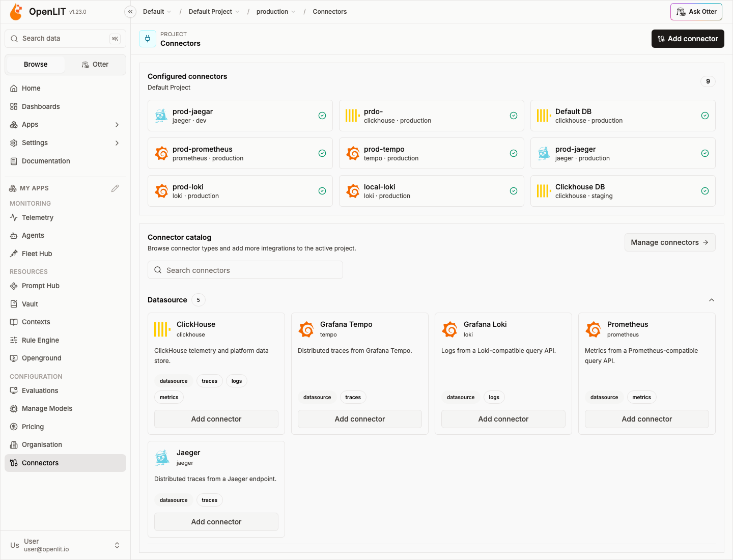733x560 pixels.
Task: Click the ClickHouse logo in the catalog card
Action: pyautogui.click(x=162, y=329)
